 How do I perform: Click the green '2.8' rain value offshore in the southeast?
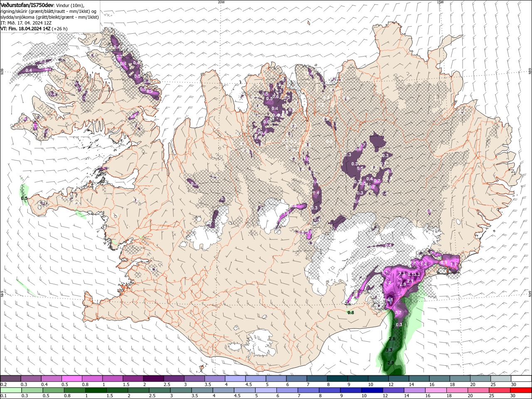coord(392,339)
